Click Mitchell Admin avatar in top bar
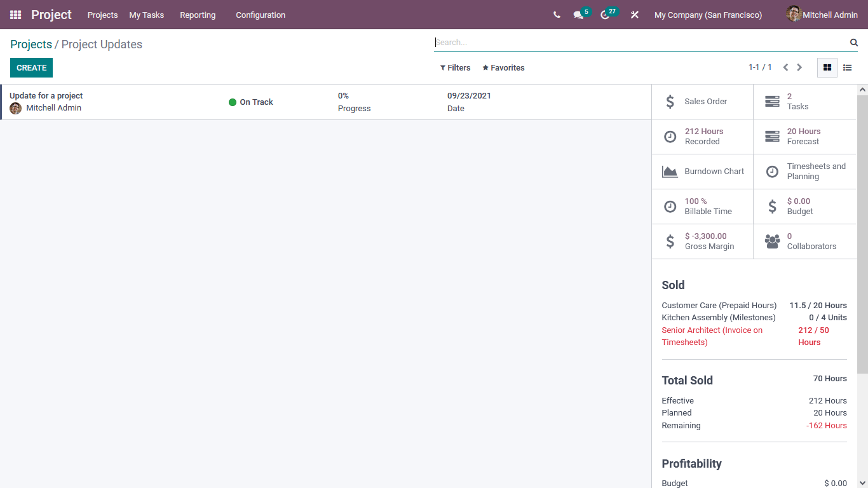The width and height of the screenshot is (868, 488). pyautogui.click(x=794, y=14)
